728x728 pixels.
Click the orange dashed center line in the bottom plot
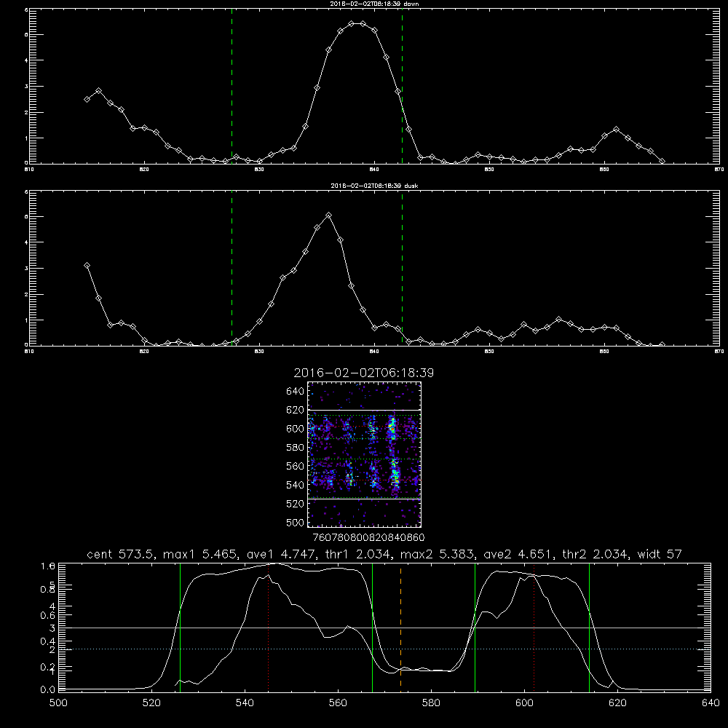point(400,627)
